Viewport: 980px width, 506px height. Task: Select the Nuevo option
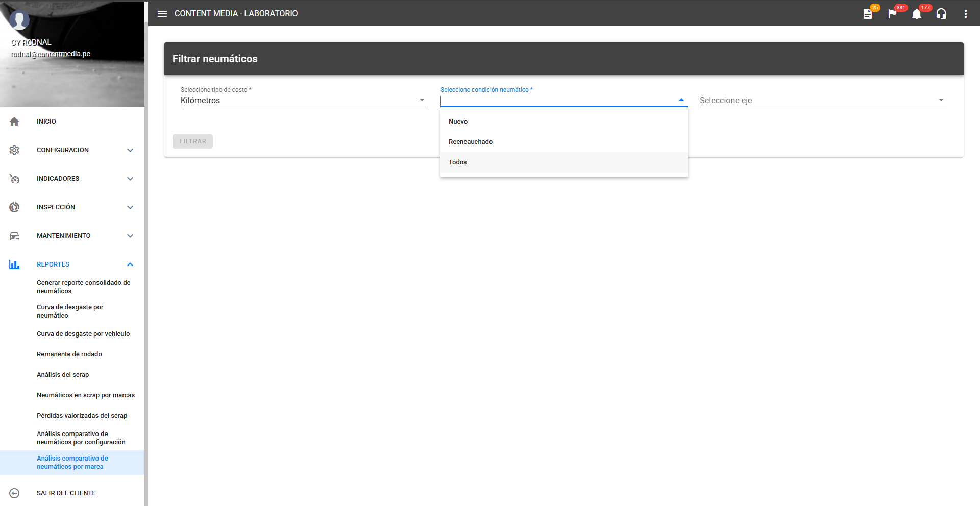pos(458,122)
